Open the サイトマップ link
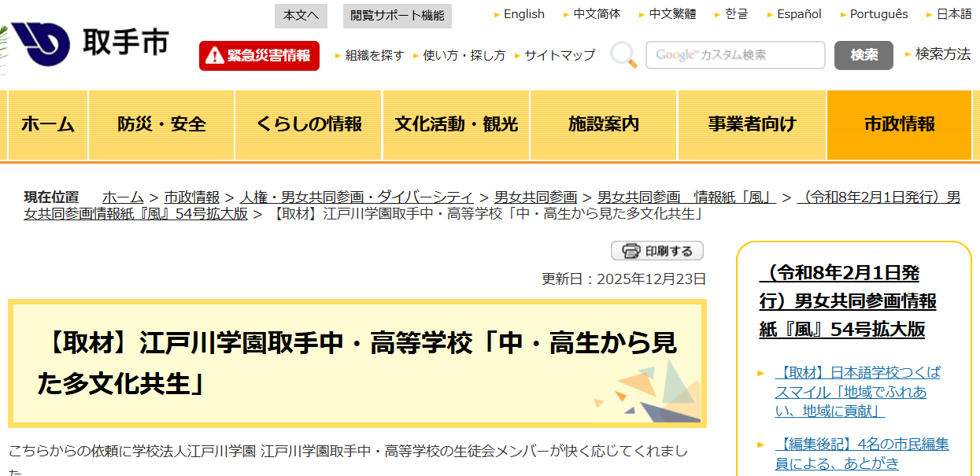This screenshot has width=980, height=476. tap(560, 55)
